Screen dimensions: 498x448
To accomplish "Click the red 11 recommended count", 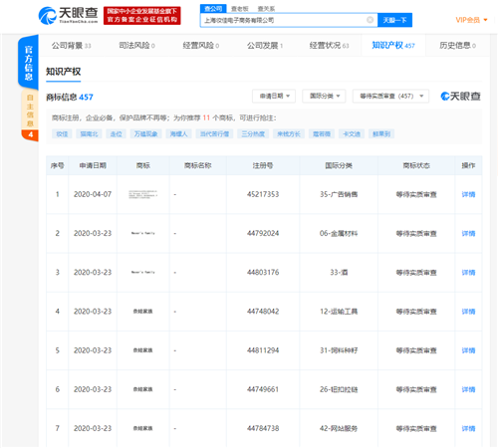I will tap(206, 117).
